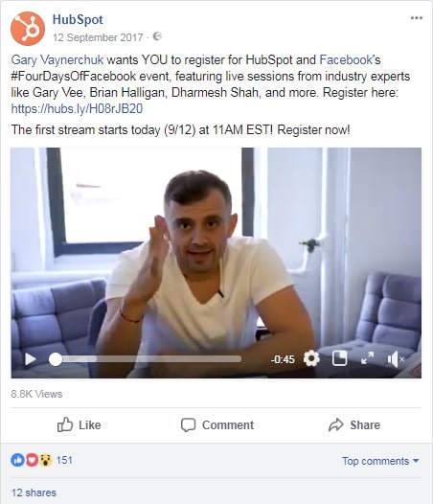Expand the video to fullscreen
The width and height of the screenshot is (433, 504).
click(368, 358)
